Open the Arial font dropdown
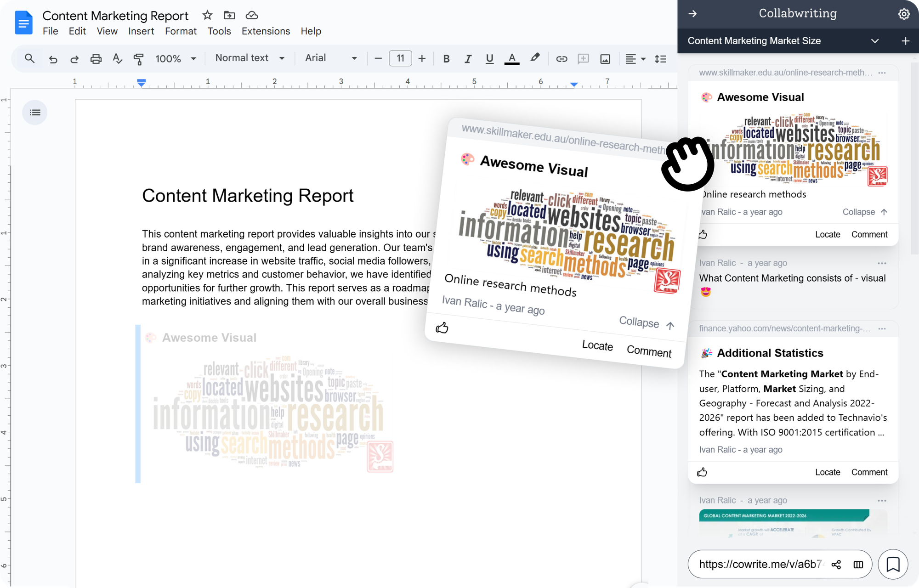The width and height of the screenshot is (919, 588). click(331, 58)
